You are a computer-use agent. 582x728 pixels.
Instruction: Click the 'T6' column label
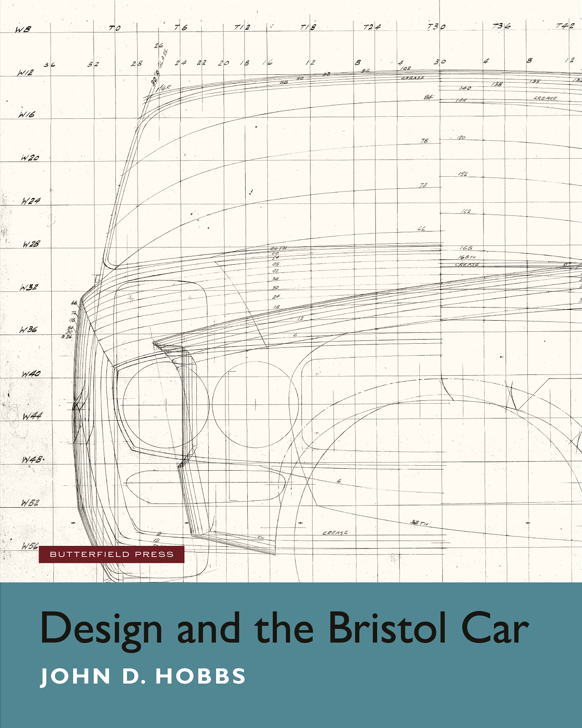[181, 28]
